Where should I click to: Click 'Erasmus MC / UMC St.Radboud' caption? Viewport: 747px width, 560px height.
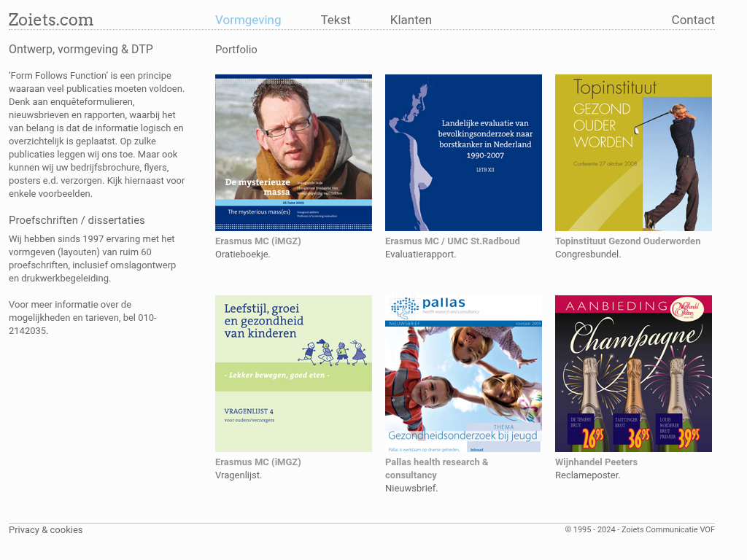452,241
